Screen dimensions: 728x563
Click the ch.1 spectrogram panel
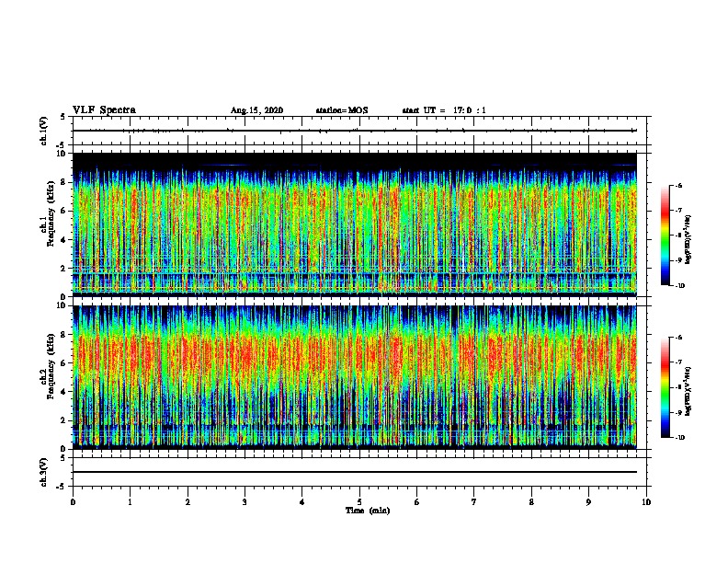[355, 224]
